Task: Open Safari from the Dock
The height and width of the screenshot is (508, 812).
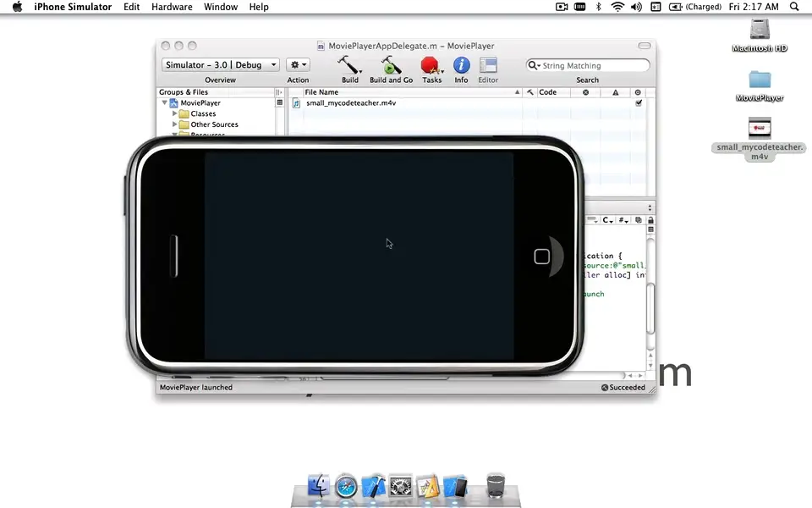Action: click(346, 488)
